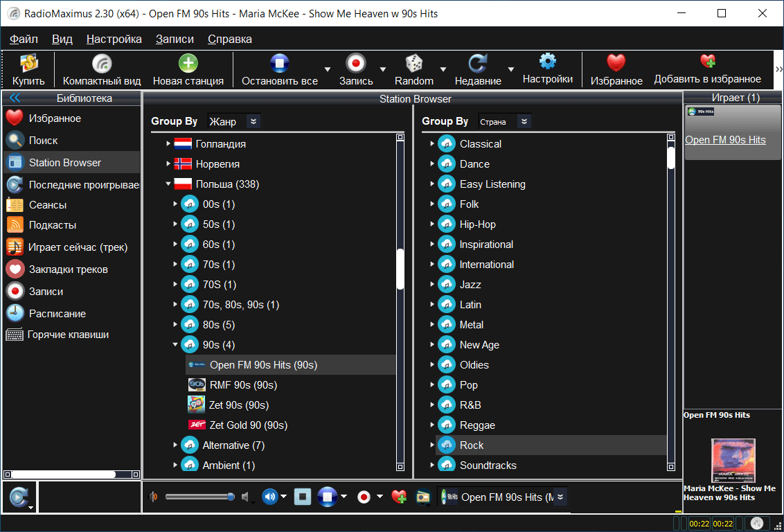
Task: Open the Недавние dropdown arrow in toolbar
Action: point(511,69)
